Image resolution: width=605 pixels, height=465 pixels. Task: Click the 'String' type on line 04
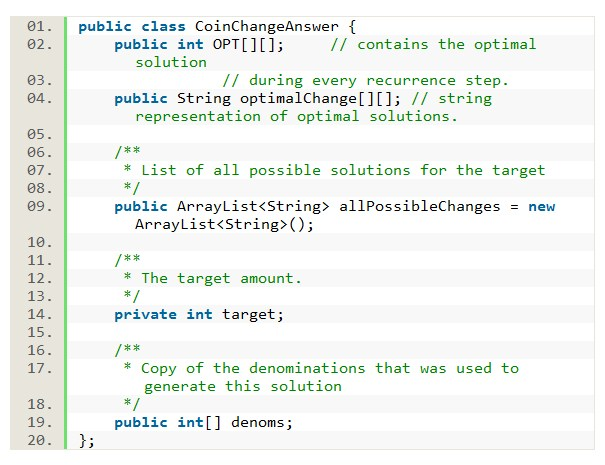(203, 99)
